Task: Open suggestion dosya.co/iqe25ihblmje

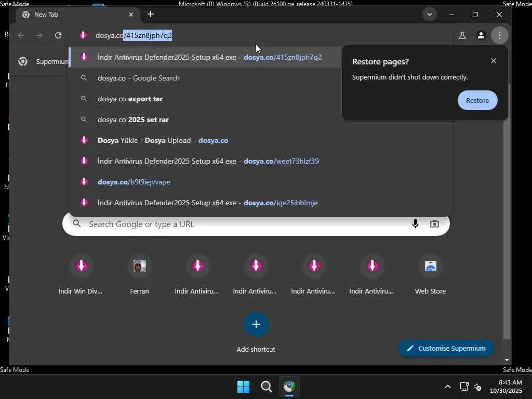Action: [x=260, y=203]
